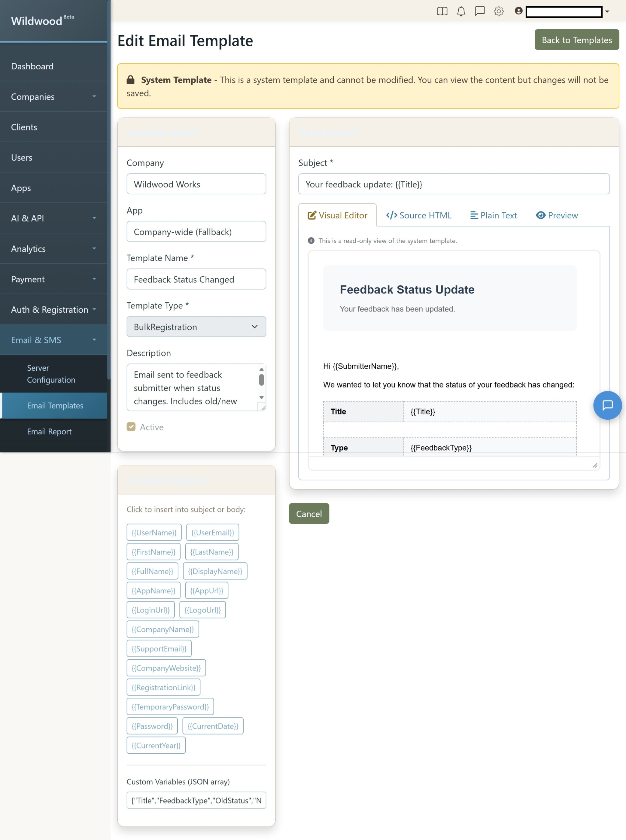This screenshot has height=840, width=626.
Task: Open the notifications bell
Action: (461, 11)
